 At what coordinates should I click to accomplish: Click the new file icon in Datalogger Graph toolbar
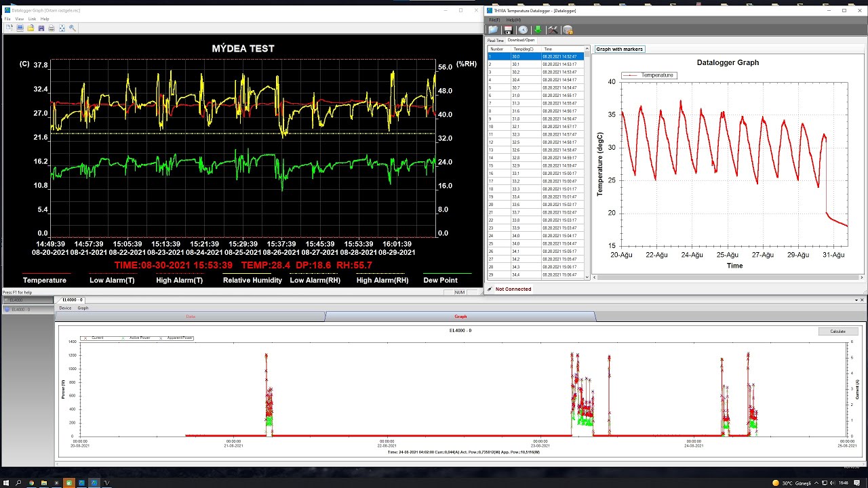tap(9, 28)
